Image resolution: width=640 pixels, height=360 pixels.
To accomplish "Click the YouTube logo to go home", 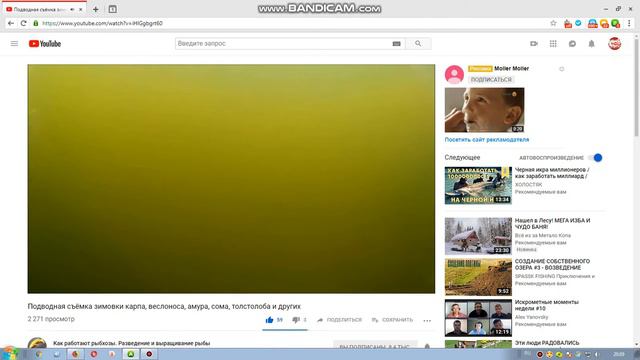I will [x=45, y=43].
